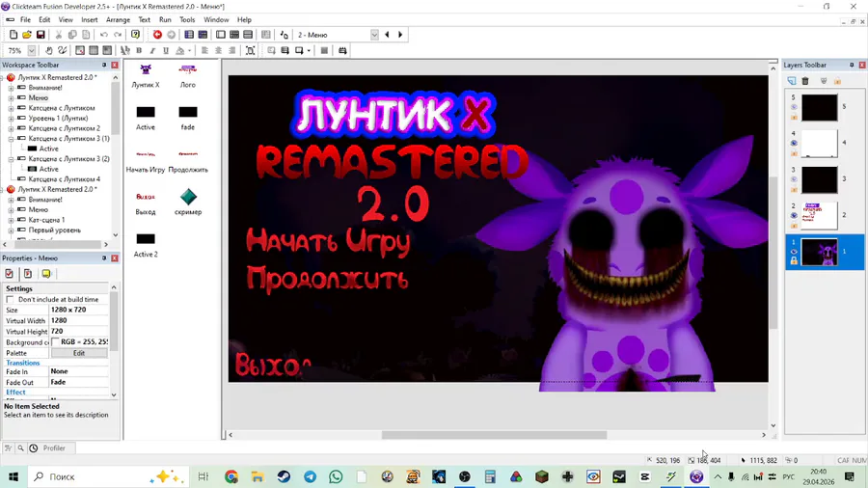Toggle the lock on layer 1
The width and height of the screenshot is (868, 488).
794,261
